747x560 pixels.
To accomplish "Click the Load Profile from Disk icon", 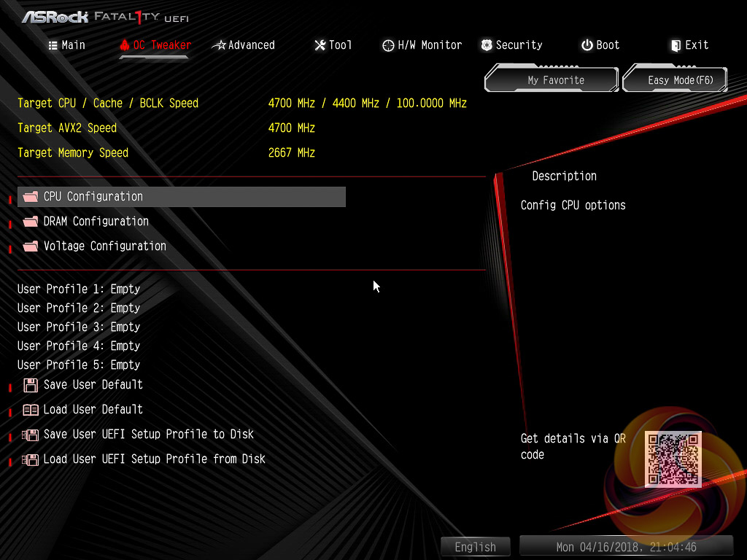I will click(x=30, y=459).
